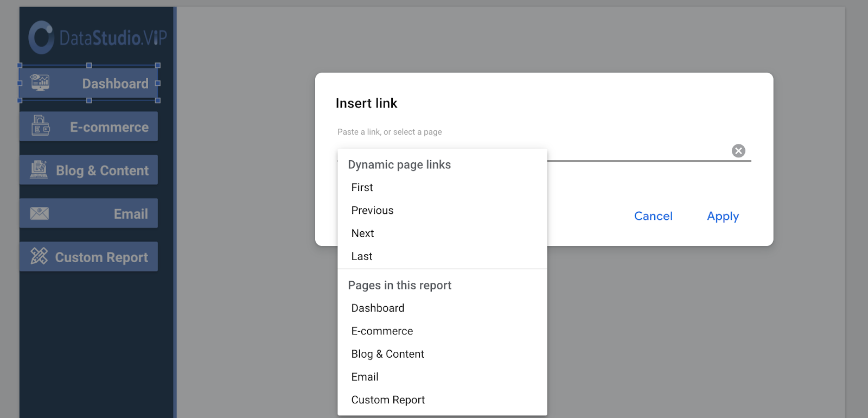Click the Email envelope icon
The image size is (868, 418).
[39, 213]
